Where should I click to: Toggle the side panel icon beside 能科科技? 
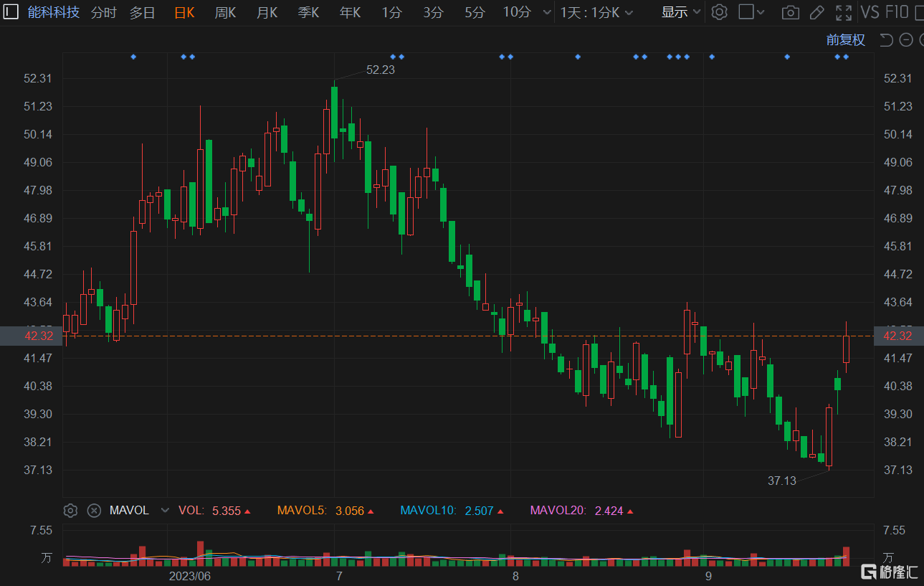point(11,12)
